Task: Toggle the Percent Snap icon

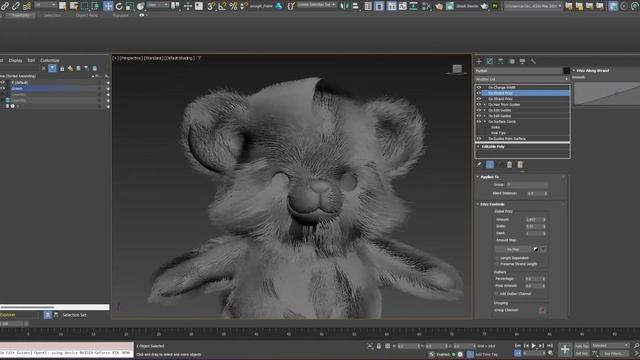Action: click(x=233, y=6)
